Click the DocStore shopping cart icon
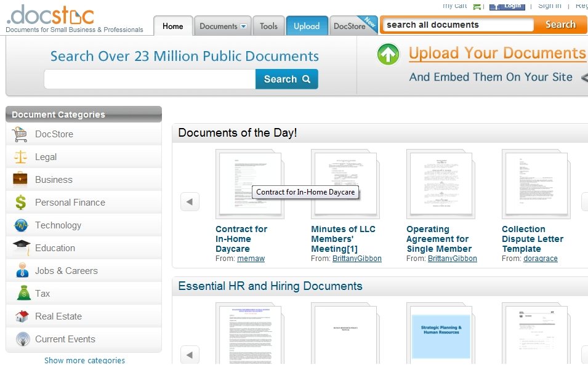 20,134
